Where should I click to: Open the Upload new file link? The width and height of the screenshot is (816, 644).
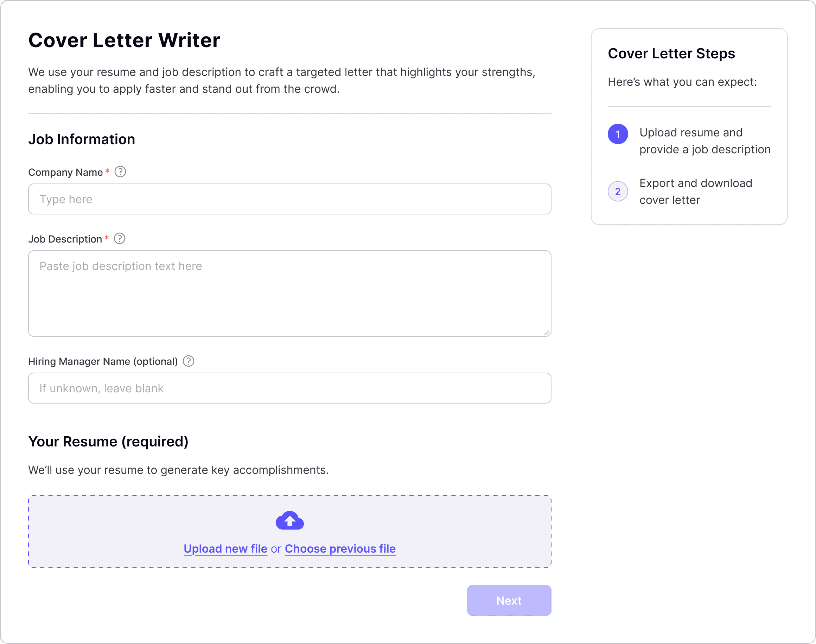tap(225, 549)
